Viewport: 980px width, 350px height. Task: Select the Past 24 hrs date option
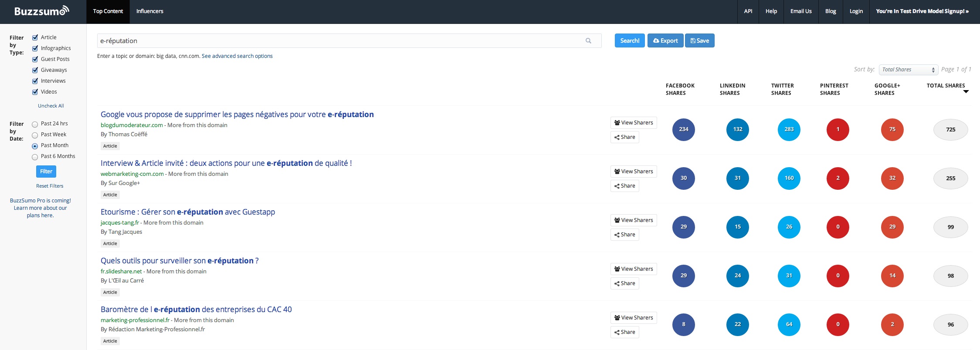[x=35, y=124]
